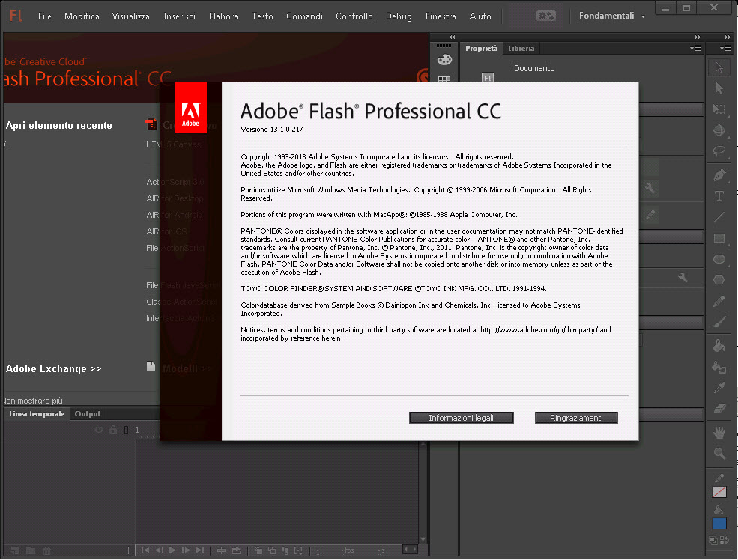
Task: Click the Adobe logo in the about dialog
Action: tap(190, 108)
